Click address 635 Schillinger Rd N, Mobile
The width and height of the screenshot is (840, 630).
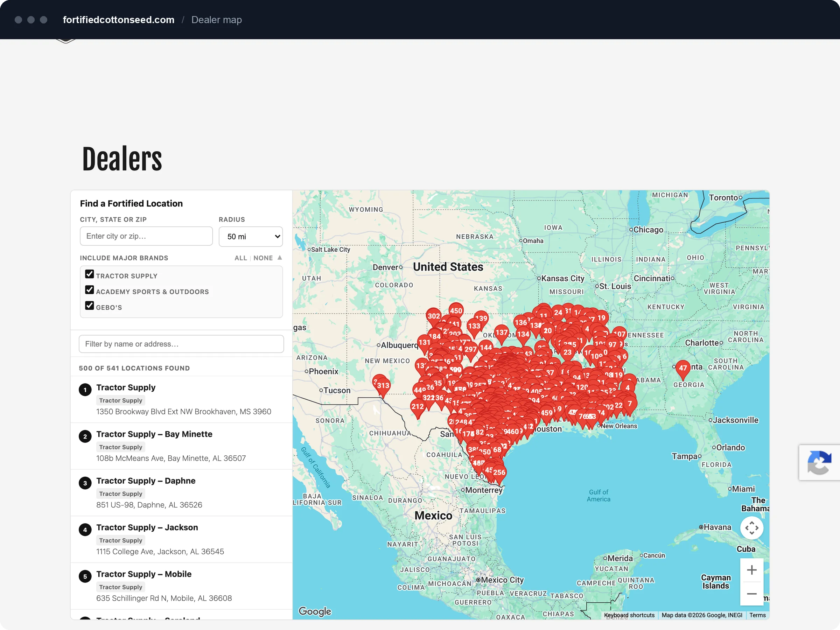pyautogui.click(x=164, y=598)
